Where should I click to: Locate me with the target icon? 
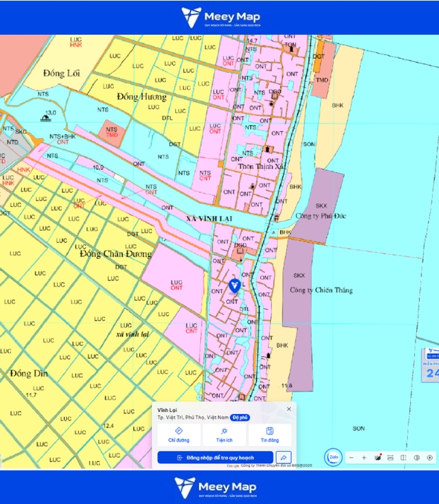429,458
